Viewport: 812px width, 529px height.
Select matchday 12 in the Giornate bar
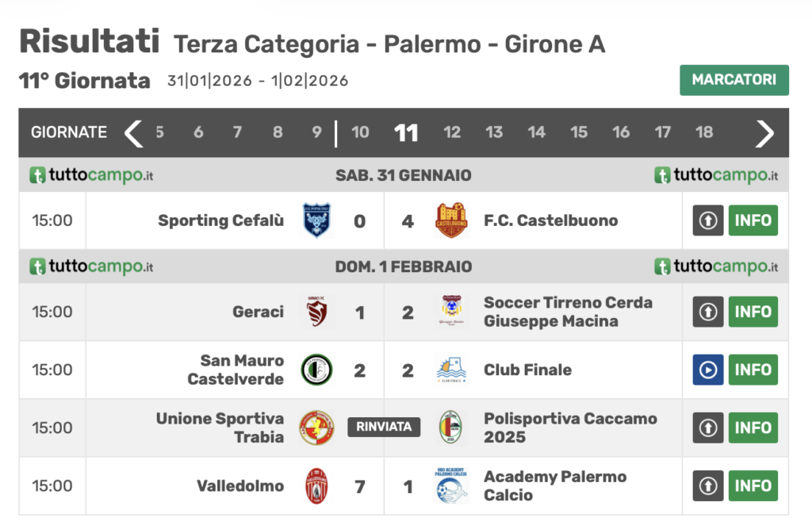[452, 132]
